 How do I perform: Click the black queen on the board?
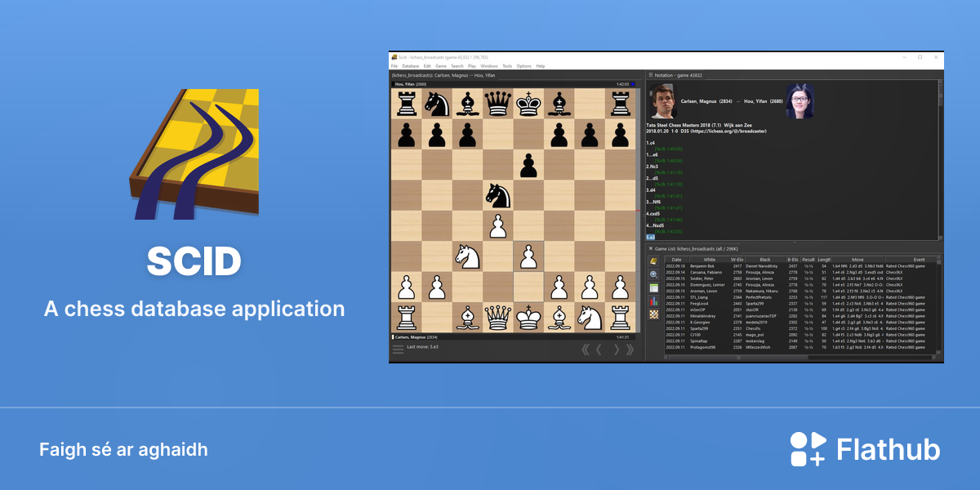[x=497, y=104]
